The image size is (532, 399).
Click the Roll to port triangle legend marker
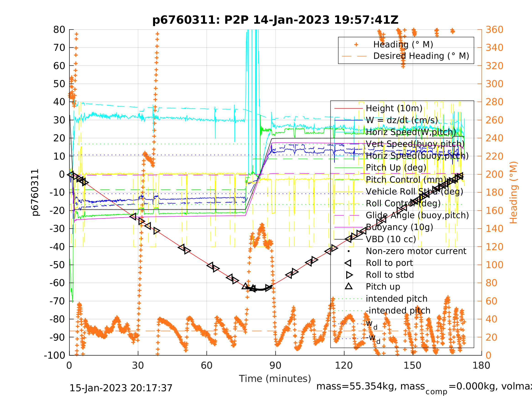(348, 263)
